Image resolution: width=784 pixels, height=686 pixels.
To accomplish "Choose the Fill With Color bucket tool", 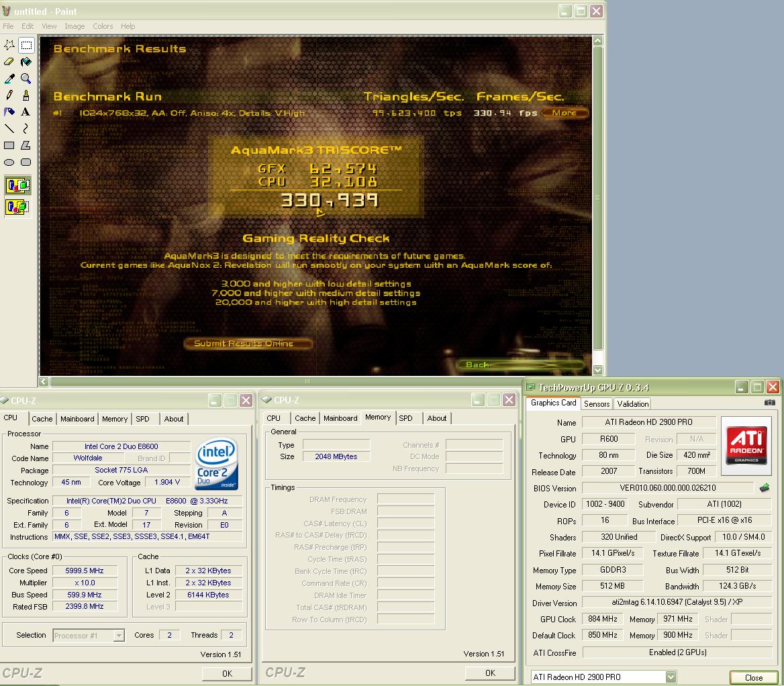I will (26, 62).
